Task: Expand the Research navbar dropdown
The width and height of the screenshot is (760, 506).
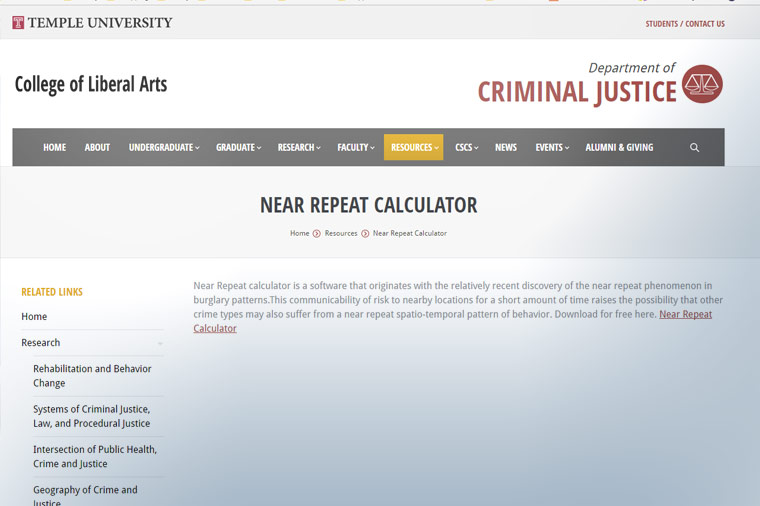Action: (x=299, y=147)
